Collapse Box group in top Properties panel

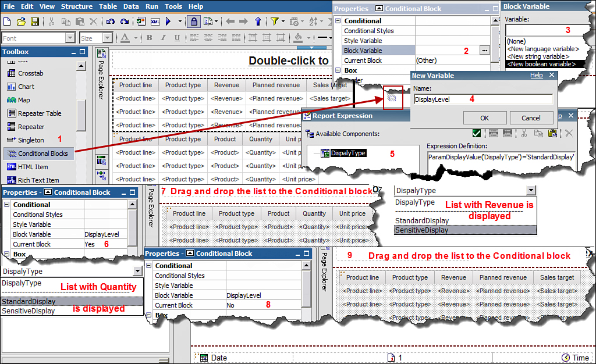[338, 70]
